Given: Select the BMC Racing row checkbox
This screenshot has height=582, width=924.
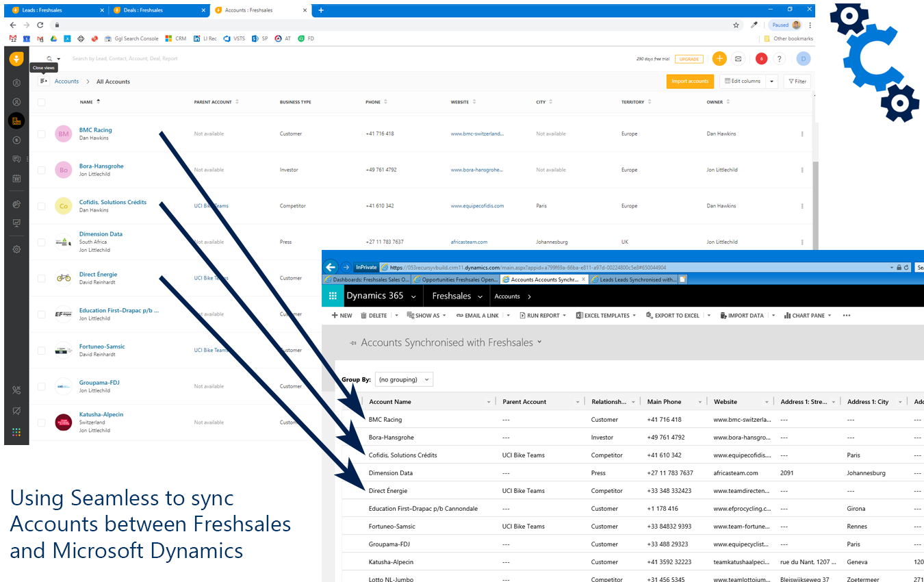Looking at the screenshot, I should pyautogui.click(x=41, y=134).
